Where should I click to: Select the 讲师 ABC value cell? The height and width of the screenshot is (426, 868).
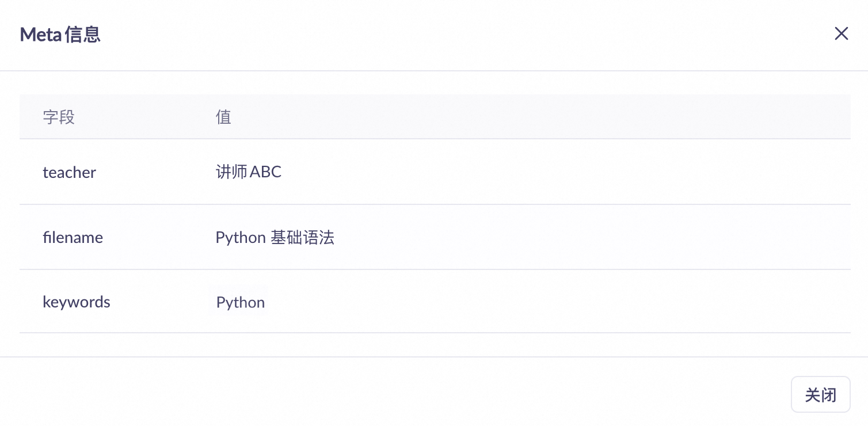pos(249,172)
